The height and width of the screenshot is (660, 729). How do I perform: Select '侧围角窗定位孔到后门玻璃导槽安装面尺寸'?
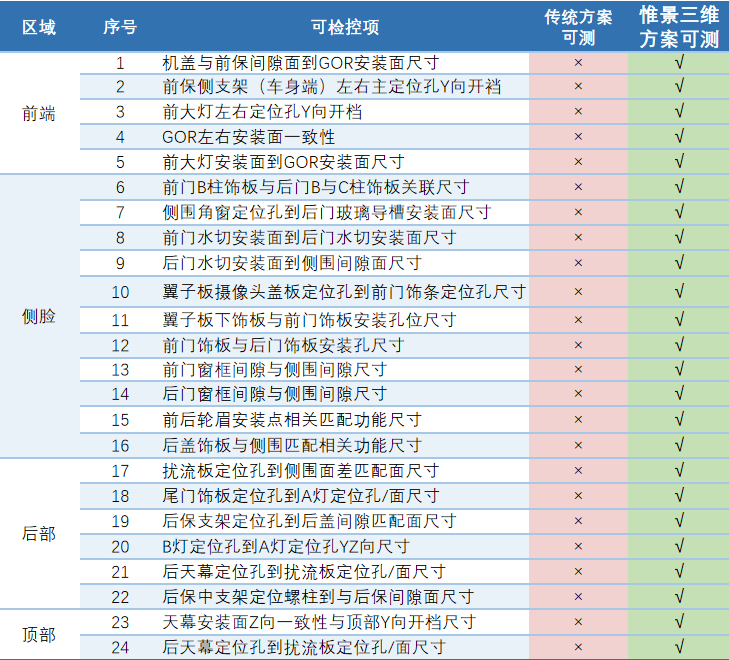pos(326,212)
